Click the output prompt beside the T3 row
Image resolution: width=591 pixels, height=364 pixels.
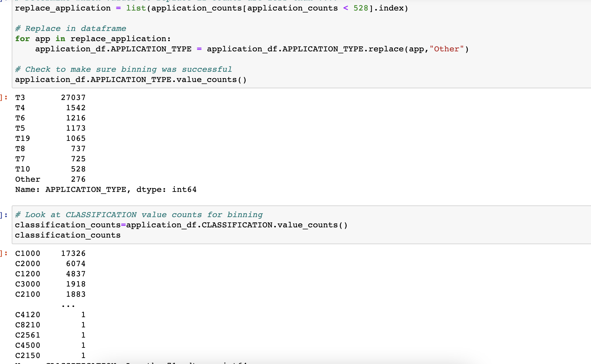4,98
